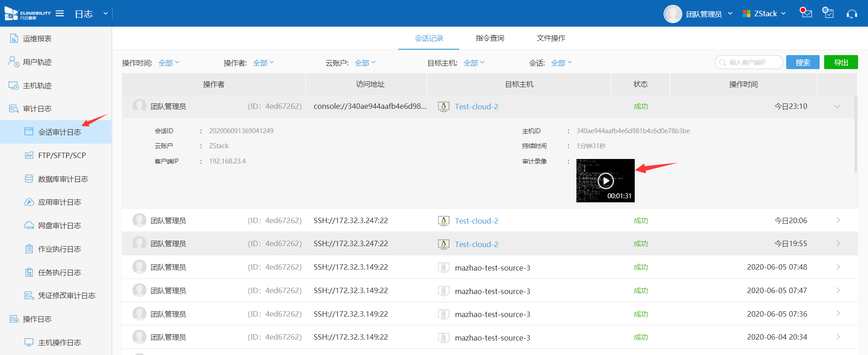Collapse the expanded 今日23:10 session row
The width and height of the screenshot is (868, 355).
click(x=837, y=107)
